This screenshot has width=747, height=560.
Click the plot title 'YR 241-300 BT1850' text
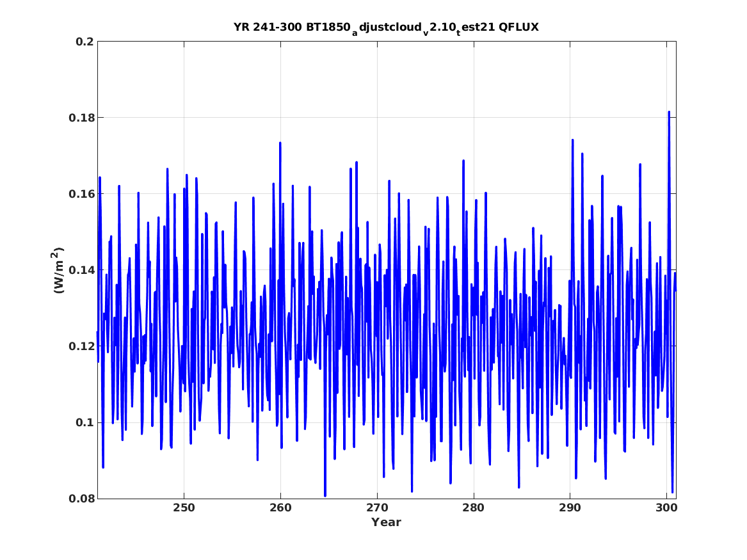(291, 27)
